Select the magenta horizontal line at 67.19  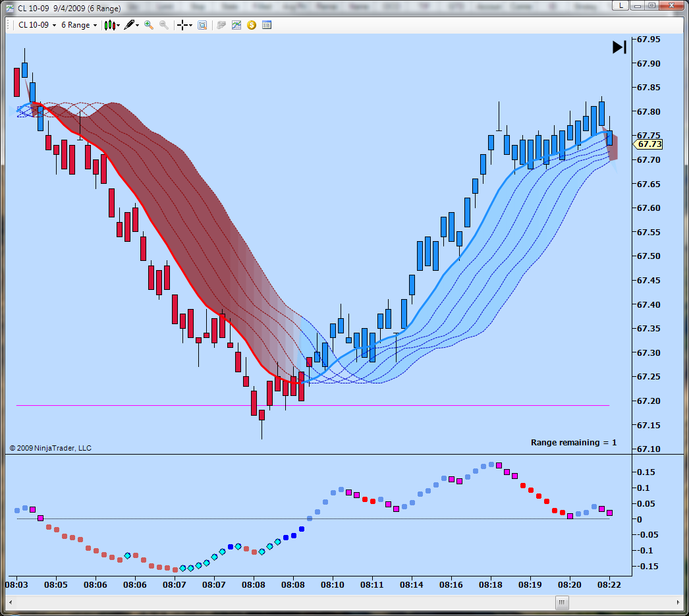313,406
